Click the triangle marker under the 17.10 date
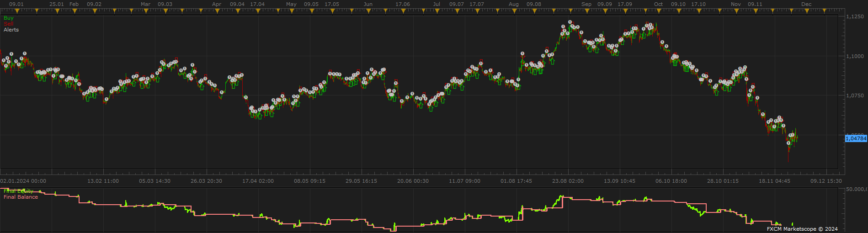The image size is (868, 233). coord(699,11)
